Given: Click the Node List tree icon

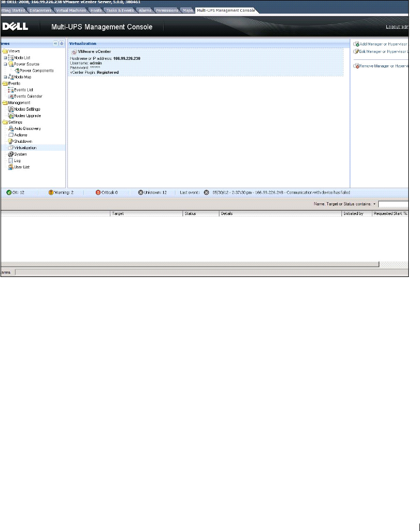Looking at the screenshot, I should (x=11, y=58).
